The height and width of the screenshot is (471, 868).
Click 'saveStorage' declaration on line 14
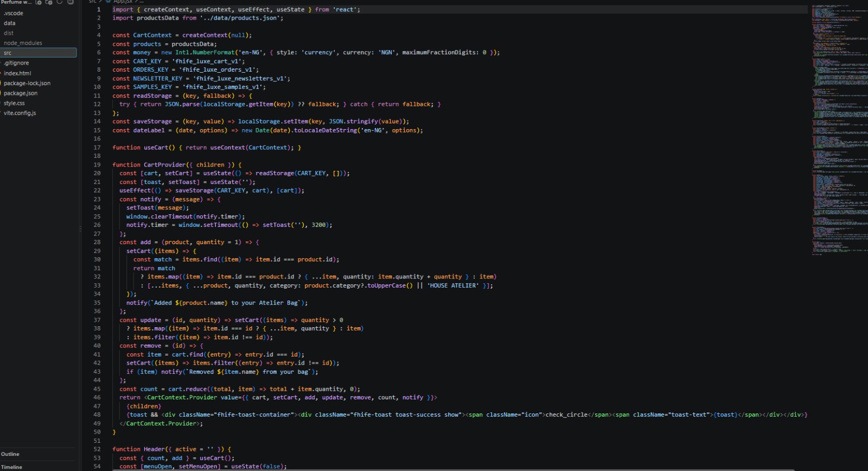coord(152,122)
